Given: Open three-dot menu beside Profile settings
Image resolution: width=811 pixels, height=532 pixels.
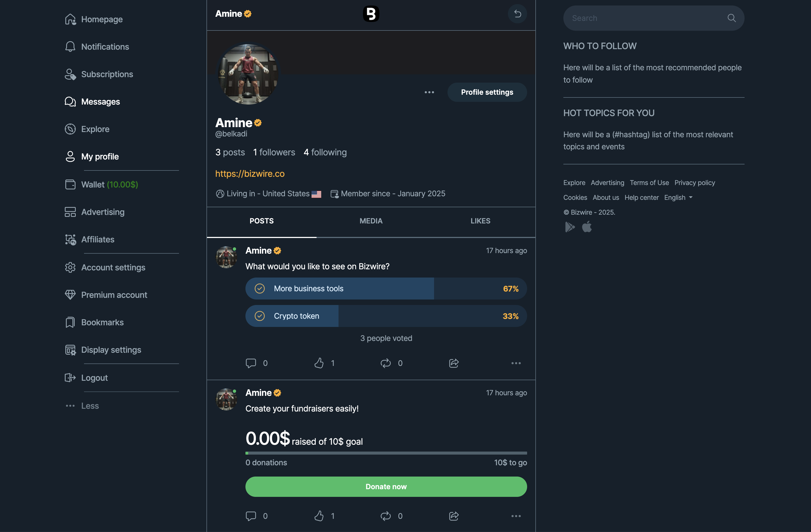Looking at the screenshot, I should pos(429,92).
